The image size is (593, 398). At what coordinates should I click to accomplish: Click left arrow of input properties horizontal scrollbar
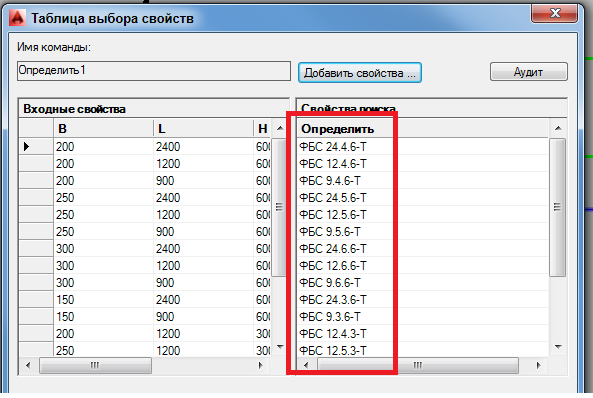[x=28, y=365]
